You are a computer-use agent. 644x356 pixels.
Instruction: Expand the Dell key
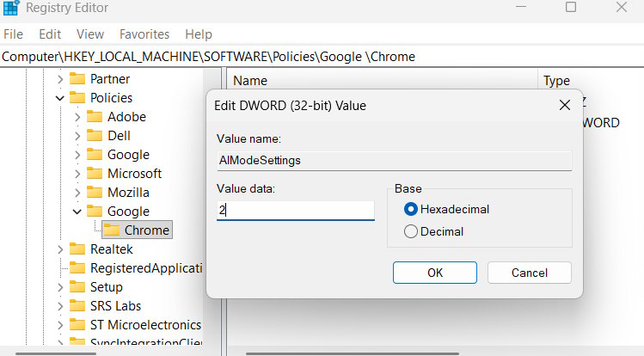coord(77,136)
